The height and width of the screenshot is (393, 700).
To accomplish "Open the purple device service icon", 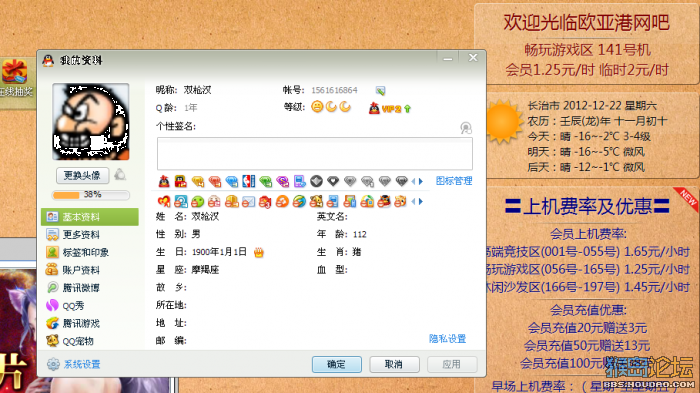I will pos(300,181).
